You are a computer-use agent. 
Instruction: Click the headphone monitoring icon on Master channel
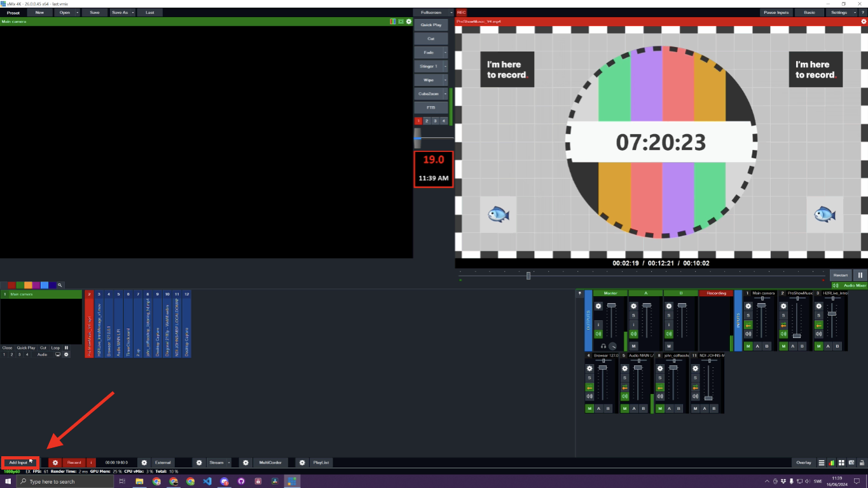[603, 346]
